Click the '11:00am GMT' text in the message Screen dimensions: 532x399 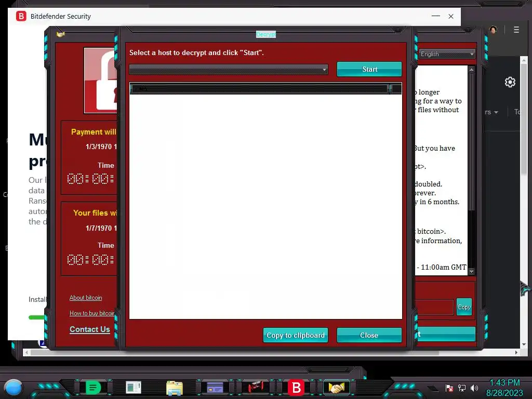444,267
